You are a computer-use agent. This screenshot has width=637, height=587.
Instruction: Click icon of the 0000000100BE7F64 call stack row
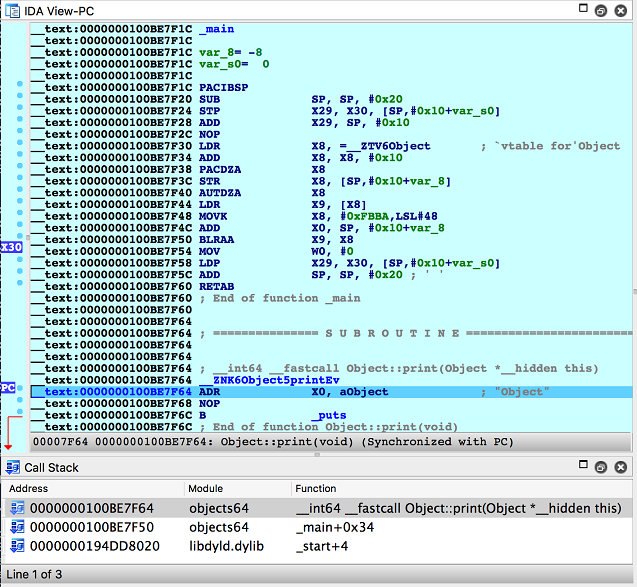[17, 508]
